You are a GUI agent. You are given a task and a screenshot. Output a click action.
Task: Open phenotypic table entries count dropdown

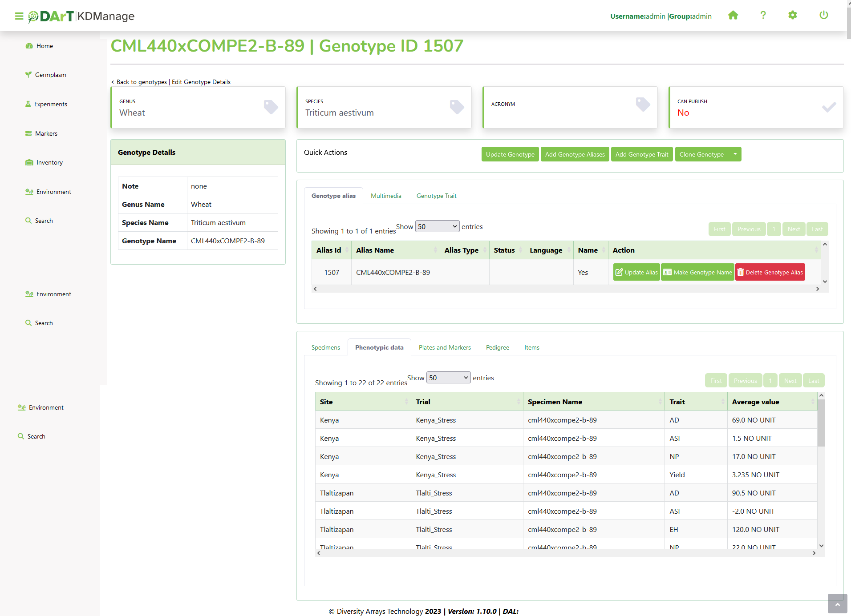tap(448, 378)
